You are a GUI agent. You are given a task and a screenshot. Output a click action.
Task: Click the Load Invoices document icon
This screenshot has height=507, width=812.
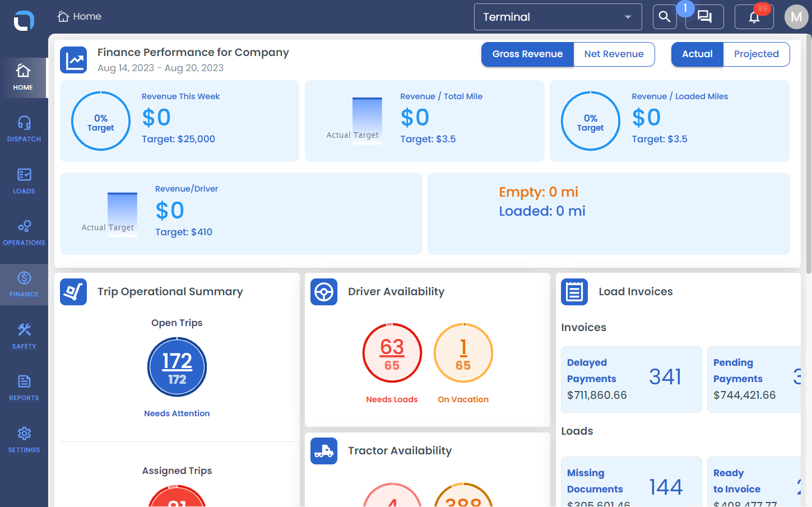pos(574,292)
